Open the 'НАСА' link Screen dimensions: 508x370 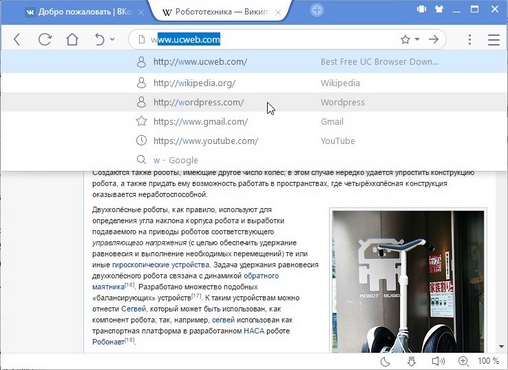pyautogui.click(x=254, y=331)
